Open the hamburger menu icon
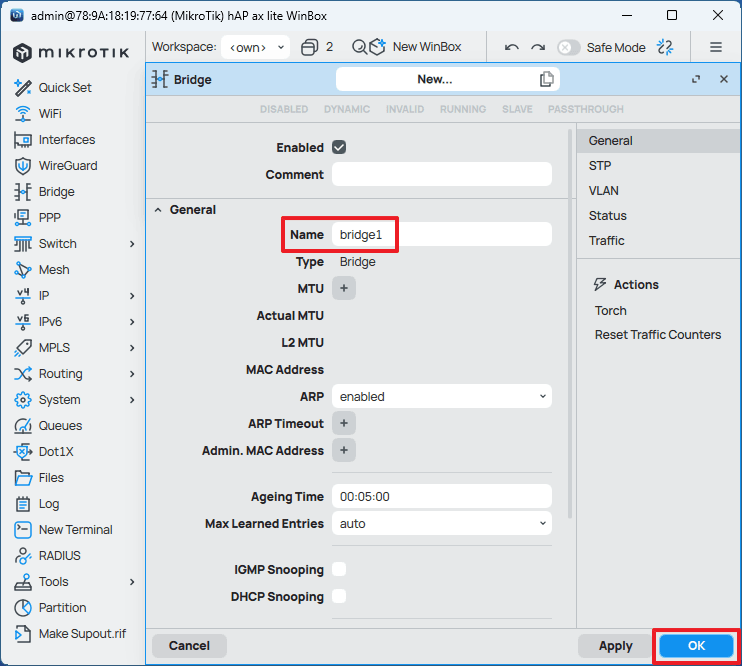This screenshot has height=666, width=742. pyautogui.click(x=716, y=47)
